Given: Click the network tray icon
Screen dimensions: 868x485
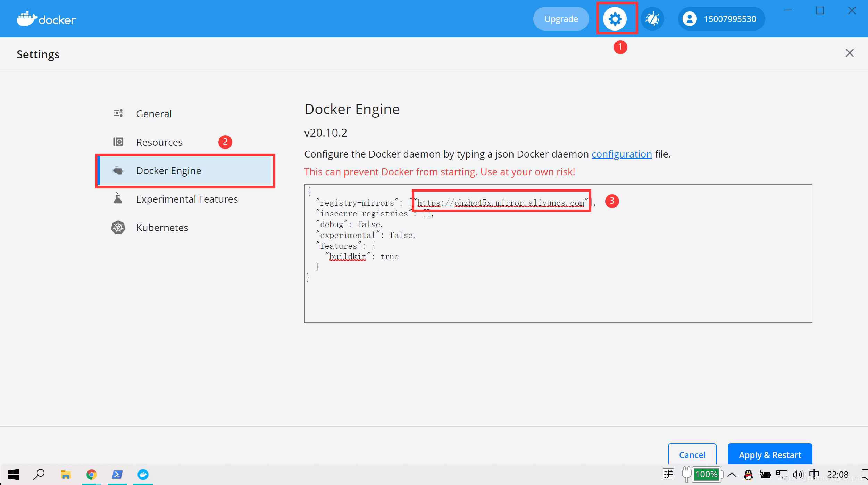Looking at the screenshot, I should point(782,474).
